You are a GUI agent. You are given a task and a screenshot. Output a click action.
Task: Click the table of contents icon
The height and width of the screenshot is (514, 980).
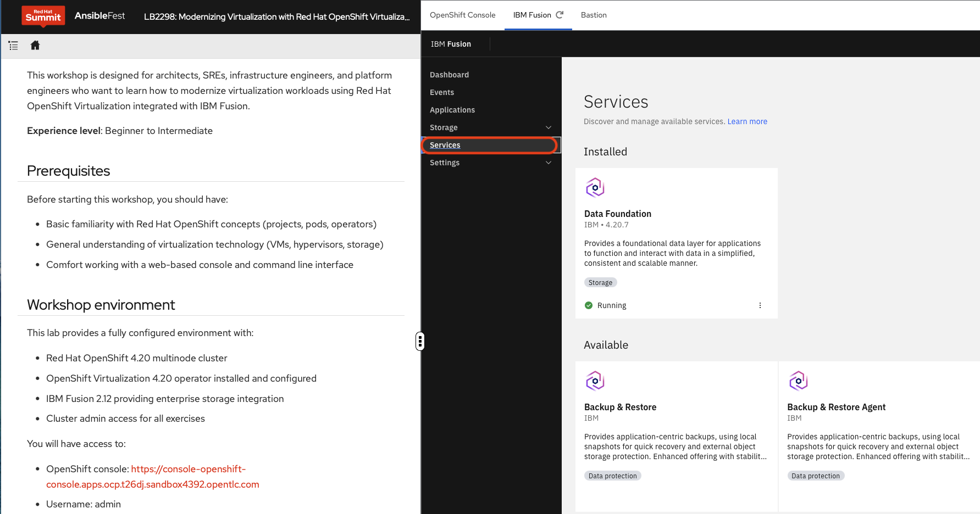pos(13,46)
